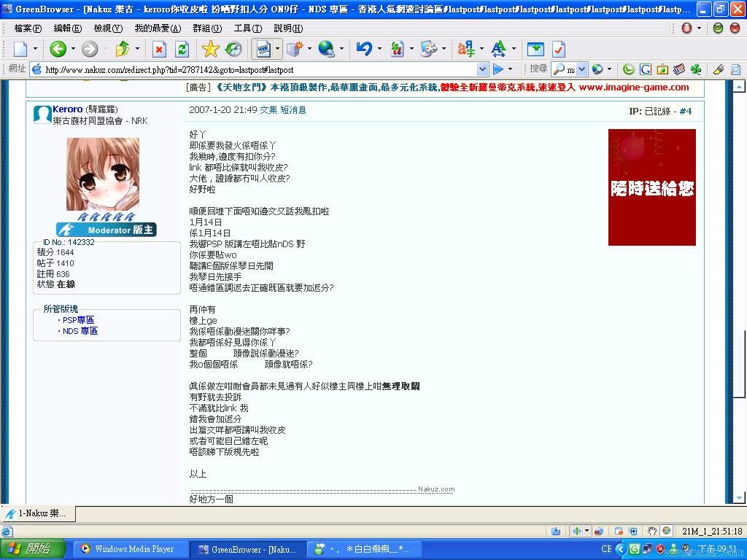Click the blue Undo arrow icon
The image size is (747, 560).
pyautogui.click(x=364, y=49)
